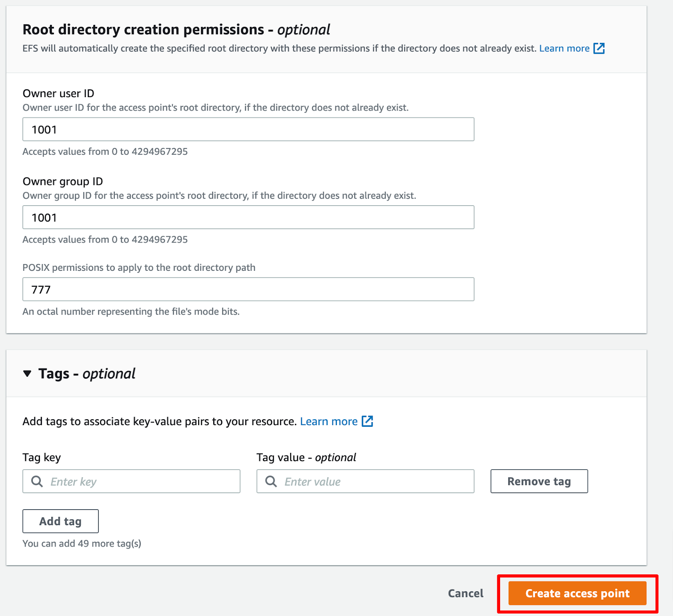The width and height of the screenshot is (673, 616).
Task: Click the Create access point button
Action: pos(577,593)
